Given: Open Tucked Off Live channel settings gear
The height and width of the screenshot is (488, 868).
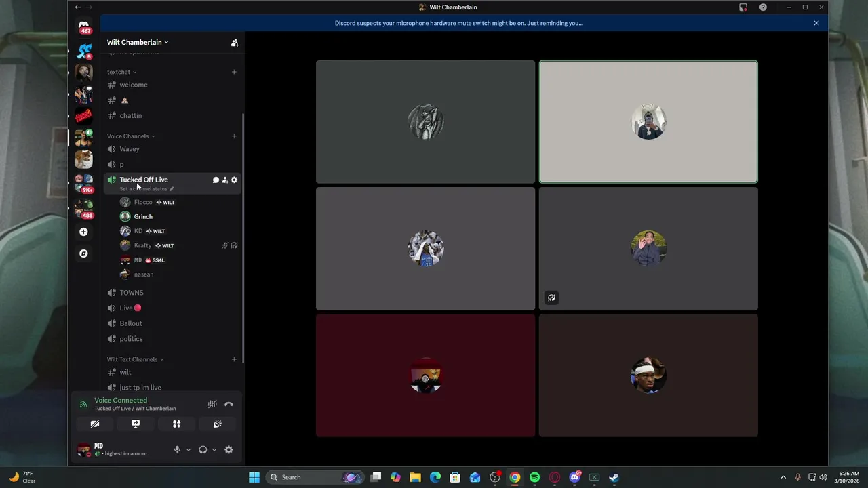Looking at the screenshot, I should pyautogui.click(x=235, y=180).
